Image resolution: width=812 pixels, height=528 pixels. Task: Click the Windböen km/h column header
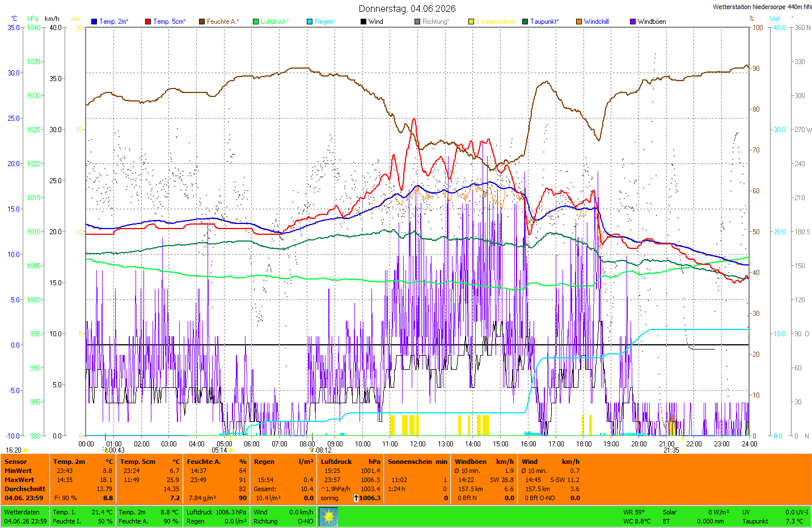(x=484, y=462)
